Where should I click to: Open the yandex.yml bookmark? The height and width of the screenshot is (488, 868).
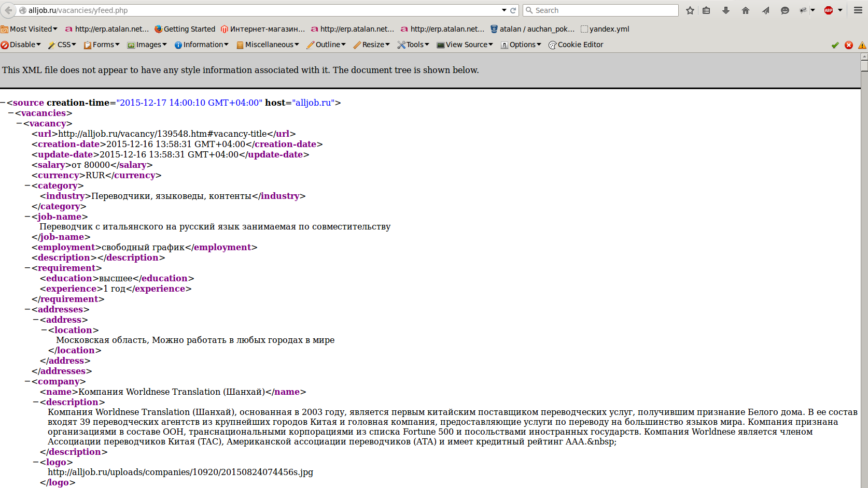pos(605,29)
